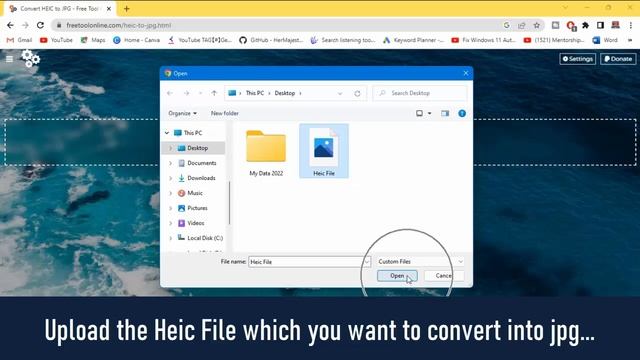Bookmark this page with star icon
Image resolution: width=640 pixels, height=360 pixels.
[x=536, y=25]
